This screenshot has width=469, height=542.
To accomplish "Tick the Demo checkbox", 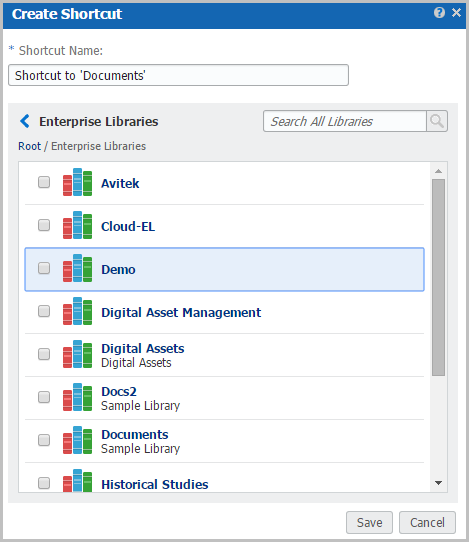I will tap(44, 268).
